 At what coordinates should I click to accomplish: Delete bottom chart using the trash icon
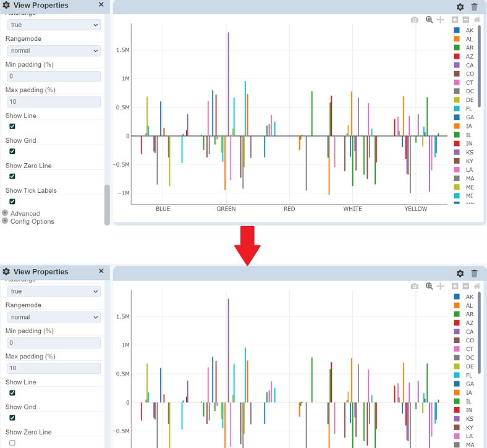coord(474,273)
